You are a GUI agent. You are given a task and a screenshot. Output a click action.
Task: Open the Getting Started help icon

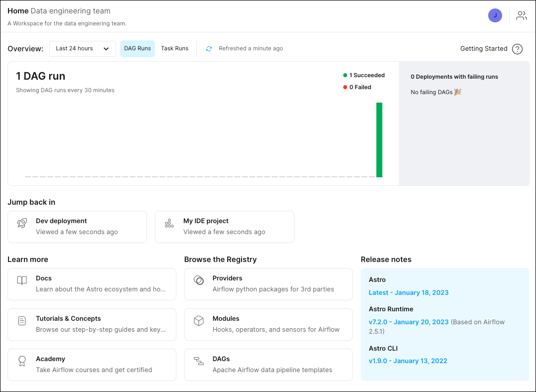click(x=517, y=49)
